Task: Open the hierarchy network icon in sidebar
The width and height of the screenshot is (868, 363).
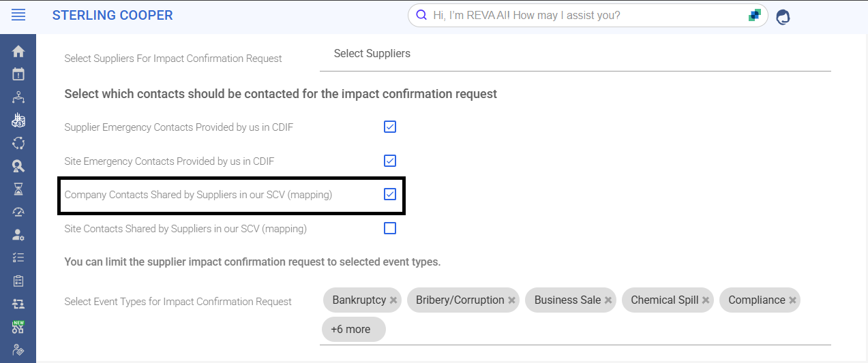Action: 18,97
